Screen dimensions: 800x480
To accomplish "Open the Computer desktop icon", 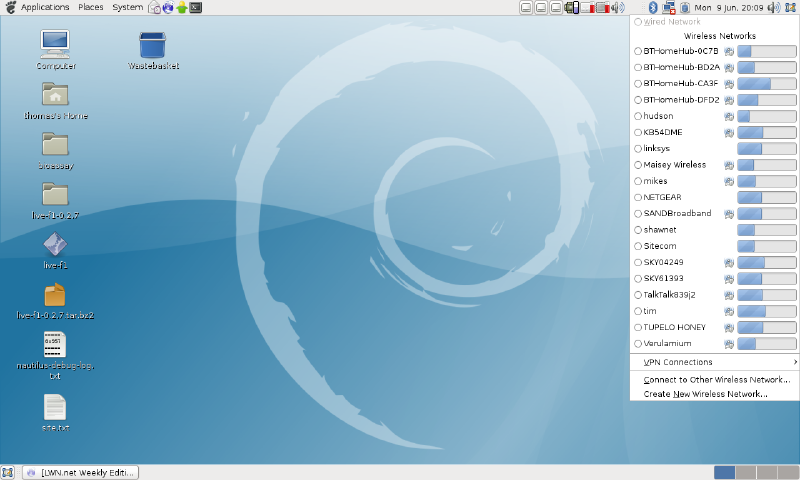I will [56, 45].
